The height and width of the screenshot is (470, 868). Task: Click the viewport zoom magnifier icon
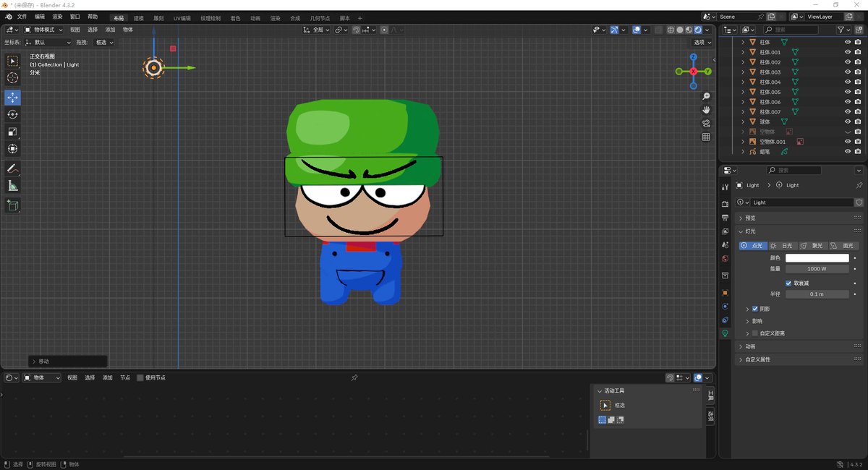706,96
